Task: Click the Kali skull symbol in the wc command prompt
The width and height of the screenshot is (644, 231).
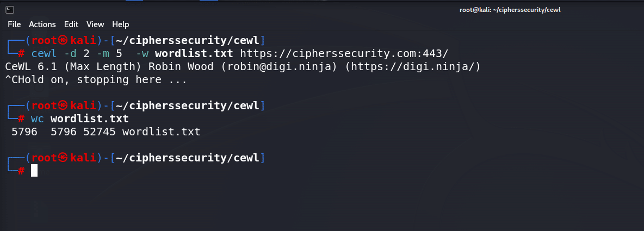Action: 63,105
